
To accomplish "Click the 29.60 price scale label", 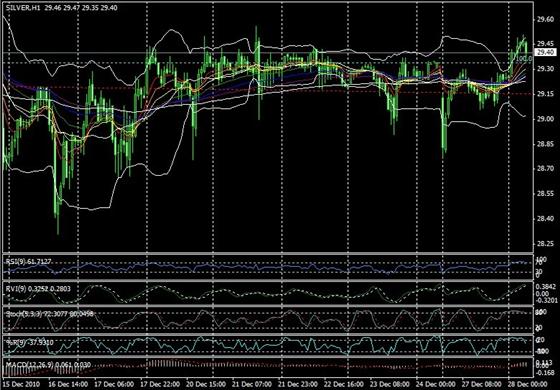I will click(545, 20).
